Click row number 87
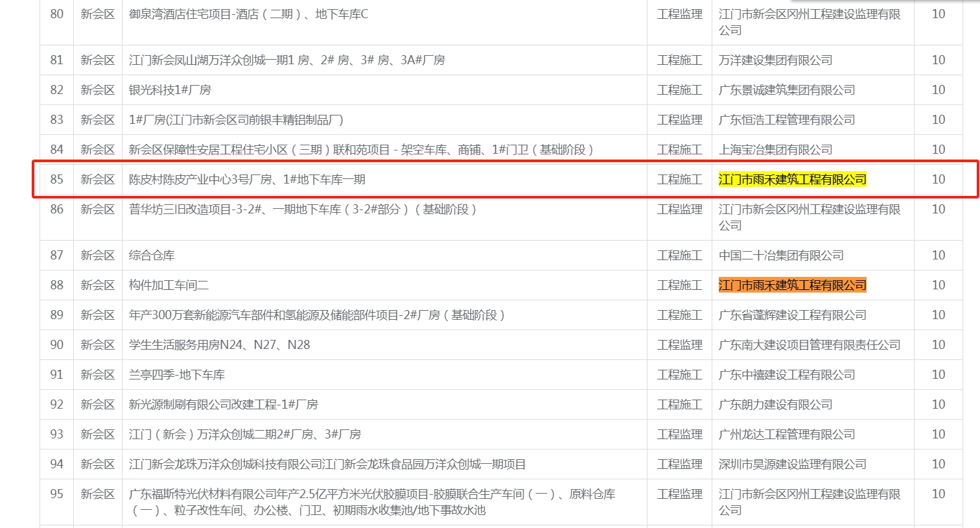 click(57, 256)
